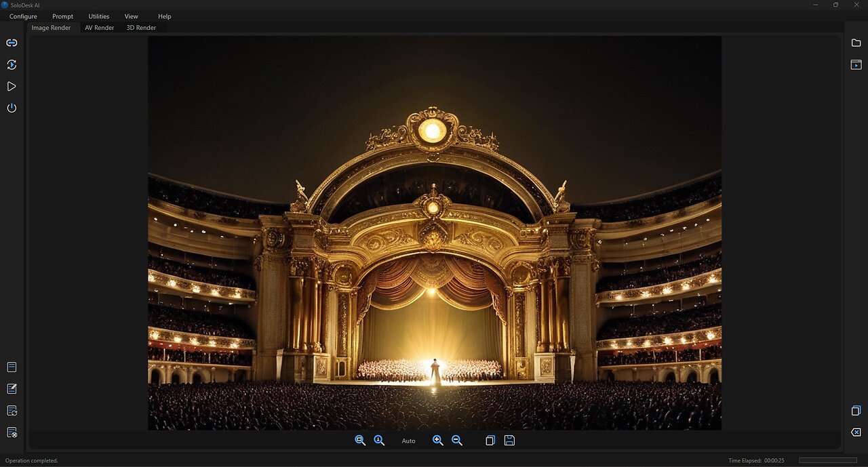The width and height of the screenshot is (868, 467).
Task: Open the Prompt menu
Action: coord(62,16)
